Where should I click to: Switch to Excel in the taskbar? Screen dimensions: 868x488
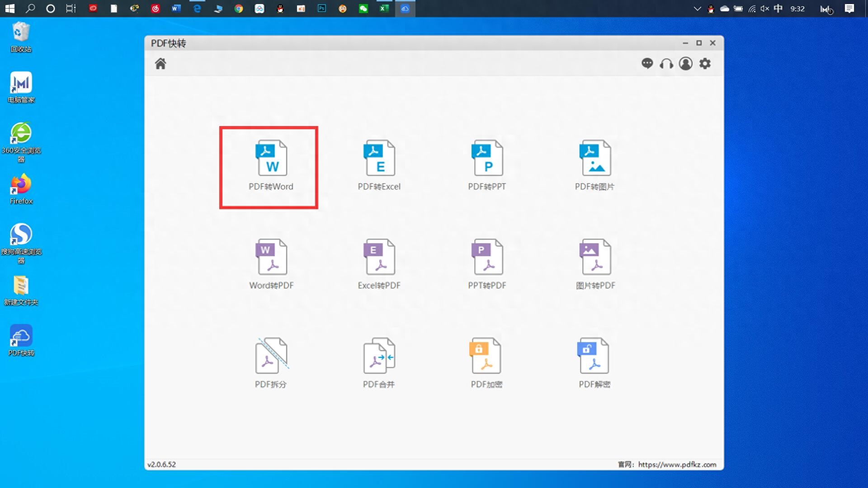coord(384,9)
